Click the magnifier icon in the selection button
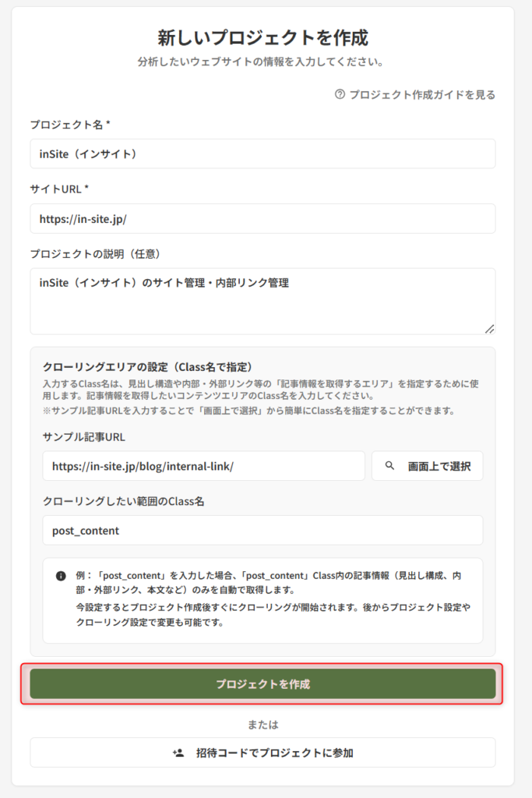The height and width of the screenshot is (798, 532). pyautogui.click(x=389, y=465)
